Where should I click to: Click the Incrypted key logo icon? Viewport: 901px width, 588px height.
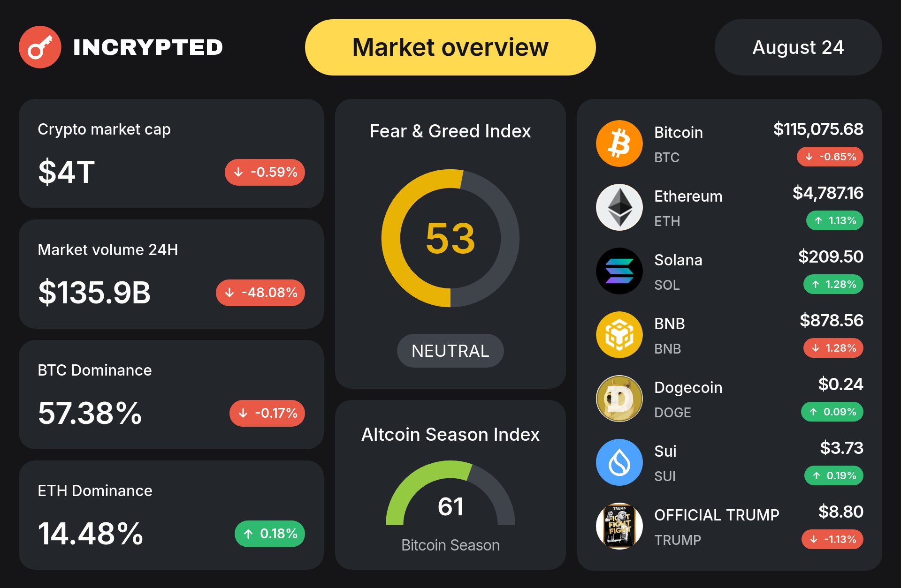pos(40,47)
